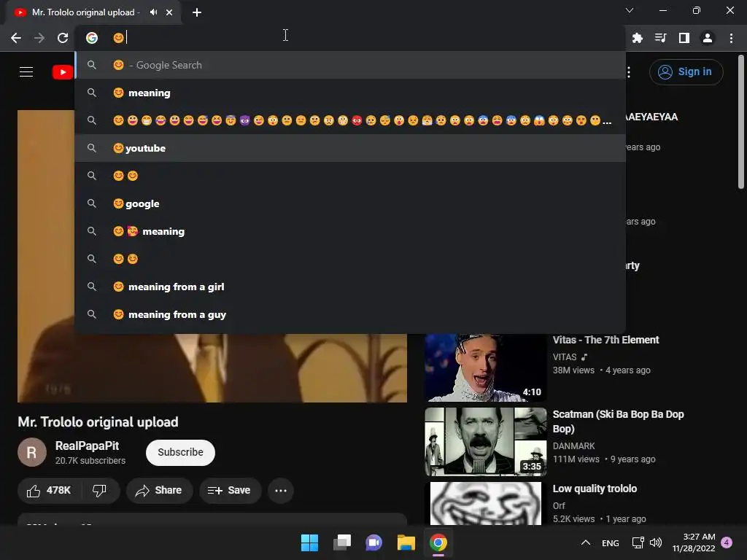Open Task View on taskbar
This screenshot has width=747, height=560.
click(342, 542)
